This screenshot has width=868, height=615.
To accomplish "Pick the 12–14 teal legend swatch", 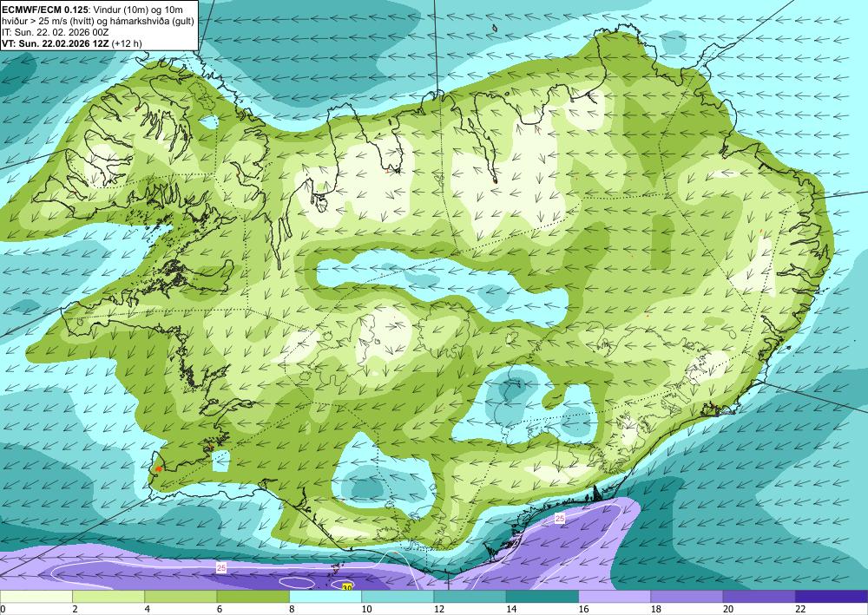I will point(470,596).
